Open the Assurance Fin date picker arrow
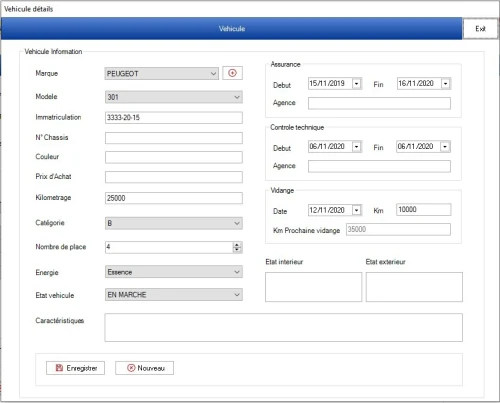The height and width of the screenshot is (403, 500). pos(445,83)
